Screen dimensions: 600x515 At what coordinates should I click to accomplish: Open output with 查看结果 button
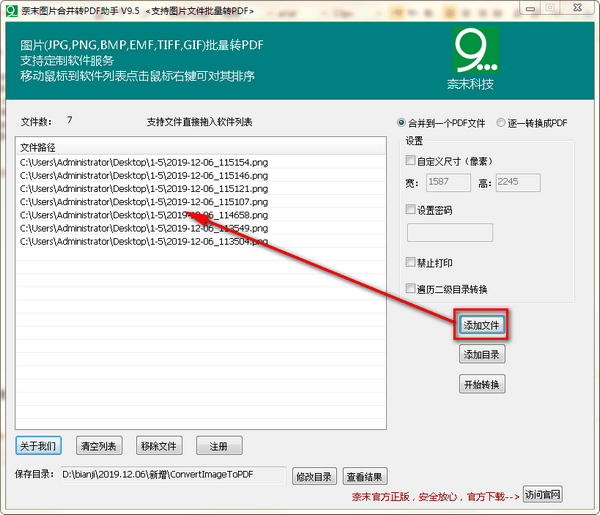364,477
